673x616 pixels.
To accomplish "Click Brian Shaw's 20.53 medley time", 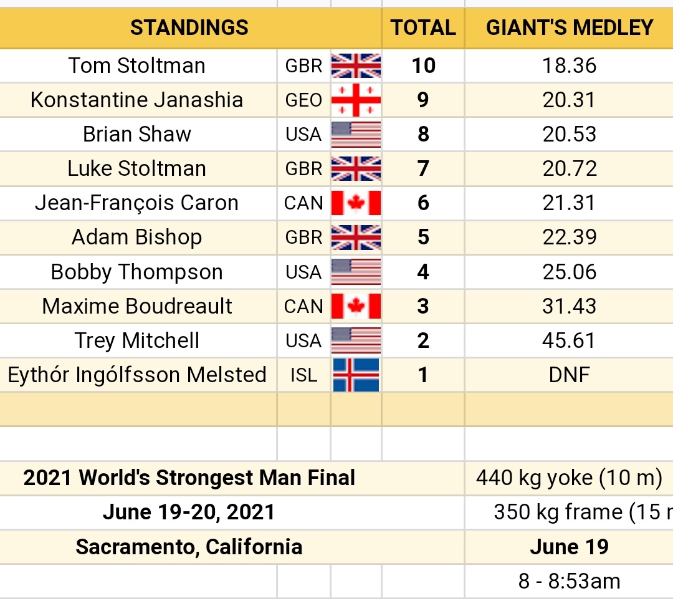I will (570, 134).
